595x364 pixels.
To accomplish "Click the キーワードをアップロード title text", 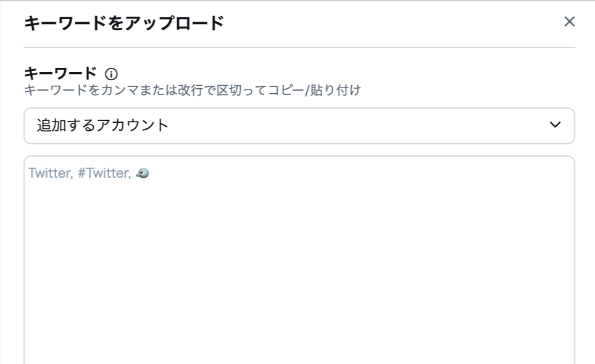I will (x=123, y=23).
